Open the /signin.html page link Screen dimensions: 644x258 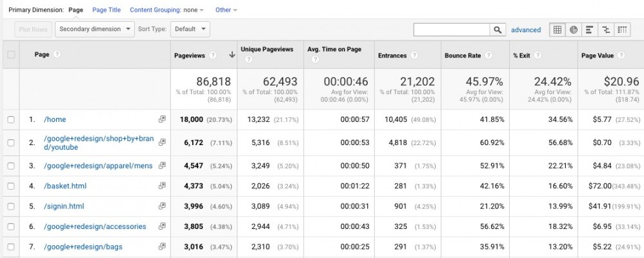click(x=64, y=206)
